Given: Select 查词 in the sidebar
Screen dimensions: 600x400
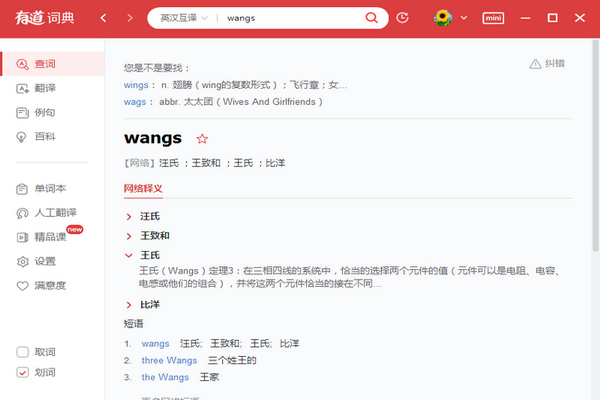Looking at the screenshot, I should point(52,64).
